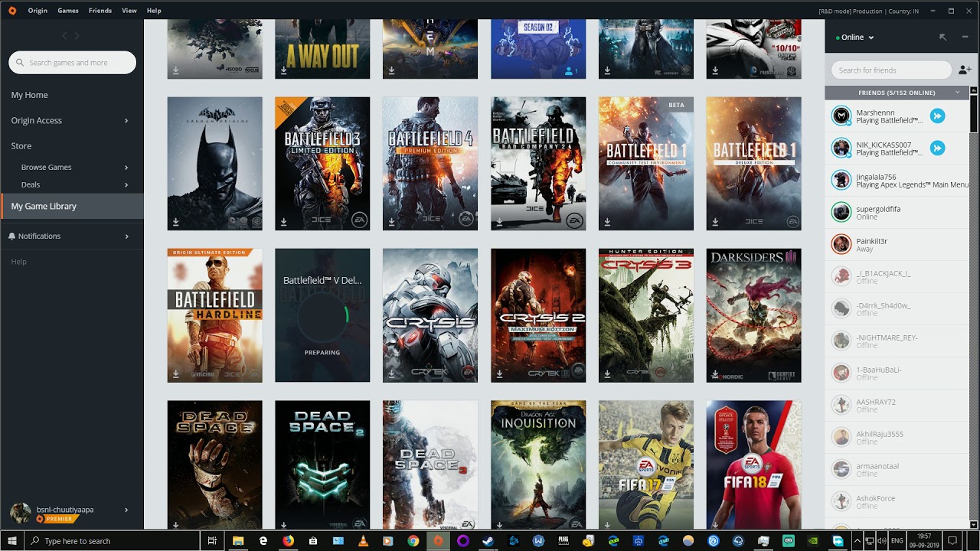This screenshot has width=980, height=551.
Task: Open Google Chrome from the taskbar
Action: pos(413,540)
